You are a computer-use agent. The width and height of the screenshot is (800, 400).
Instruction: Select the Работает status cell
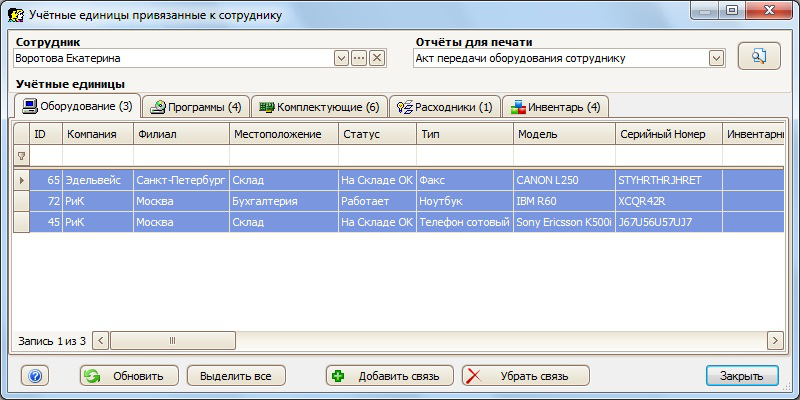coord(377,202)
